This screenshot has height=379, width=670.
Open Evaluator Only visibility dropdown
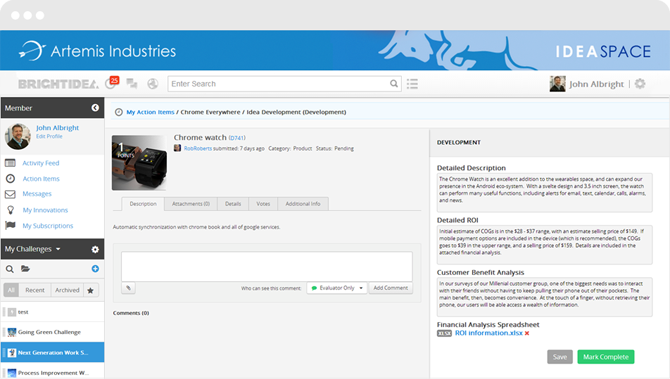pyautogui.click(x=337, y=288)
